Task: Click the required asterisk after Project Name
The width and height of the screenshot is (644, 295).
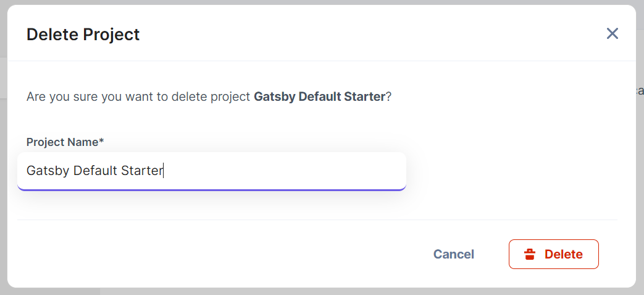Action: tap(101, 141)
